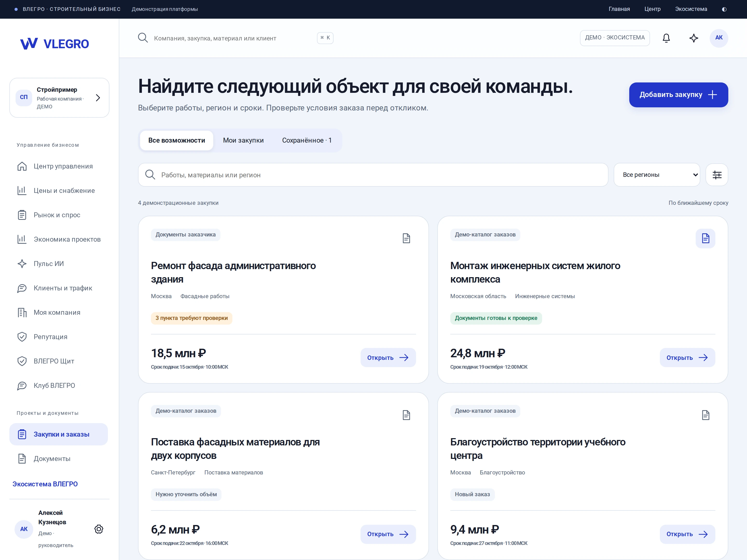Open Документы in sidebar
747x560 pixels.
click(x=59, y=459)
